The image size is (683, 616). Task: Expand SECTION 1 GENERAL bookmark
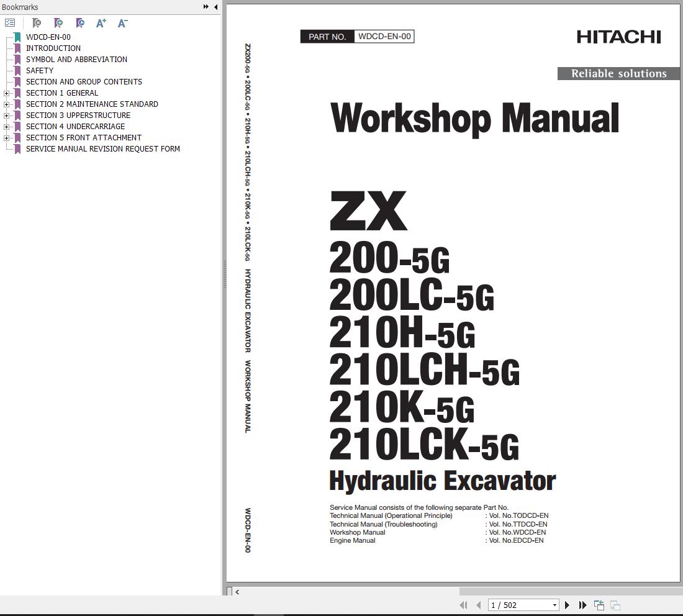pyautogui.click(x=6, y=93)
